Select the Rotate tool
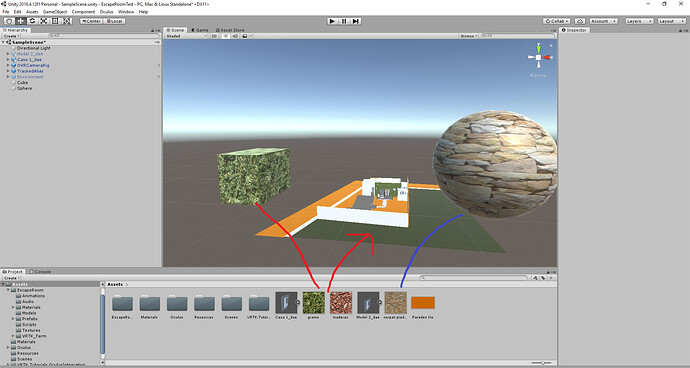690x368 pixels. point(32,21)
